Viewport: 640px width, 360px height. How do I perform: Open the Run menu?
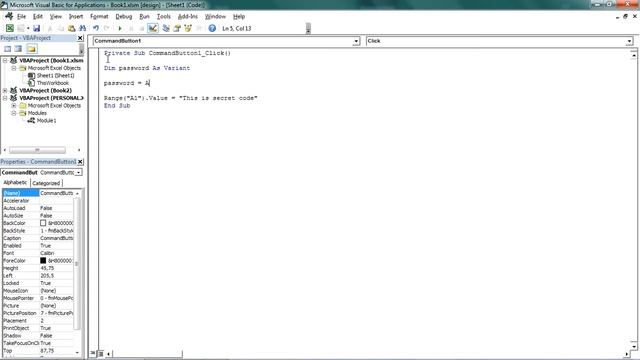point(144,16)
